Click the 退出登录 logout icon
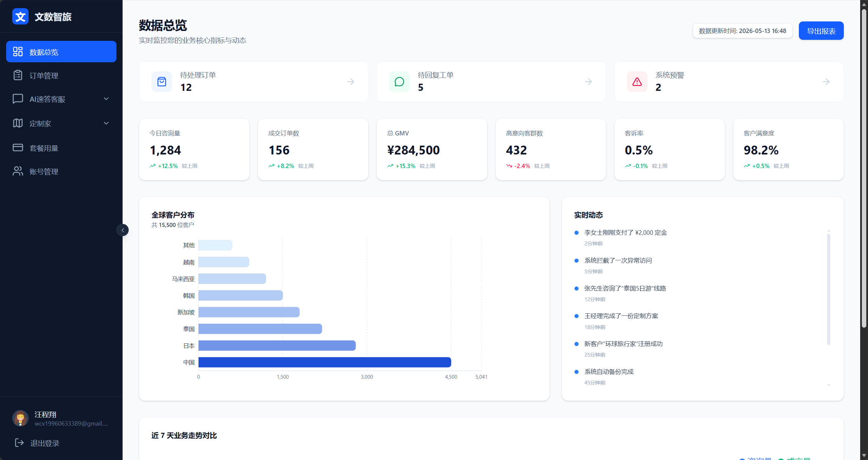The image size is (868, 460). point(19,443)
